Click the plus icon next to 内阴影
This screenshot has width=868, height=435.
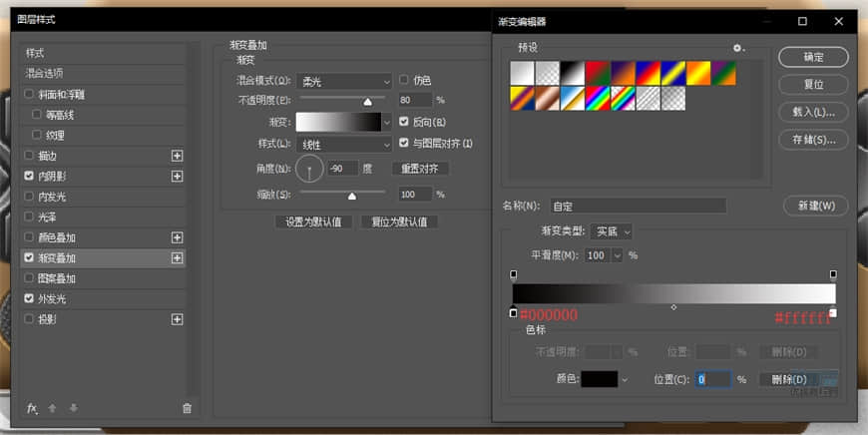178,176
